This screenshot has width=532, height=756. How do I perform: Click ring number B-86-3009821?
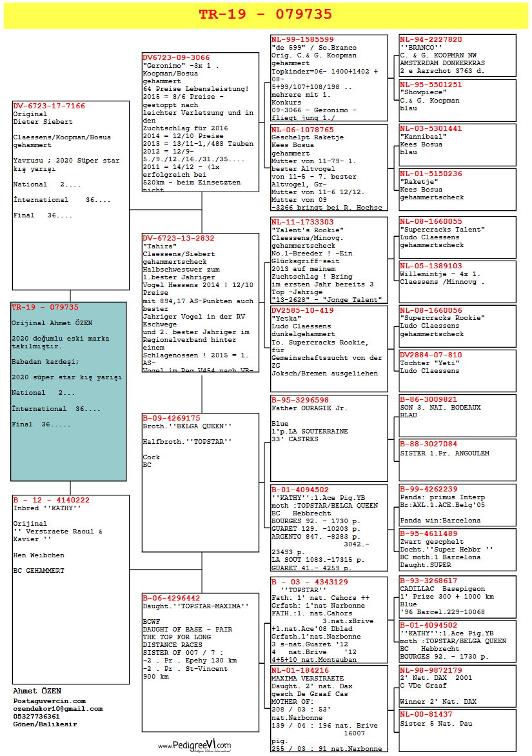[x=429, y=399]
